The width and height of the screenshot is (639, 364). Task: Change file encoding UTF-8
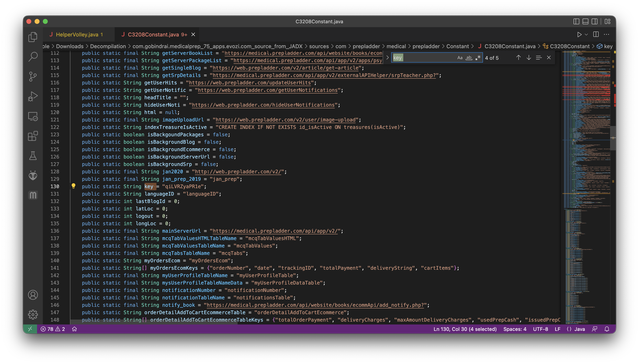click(541, 329)
